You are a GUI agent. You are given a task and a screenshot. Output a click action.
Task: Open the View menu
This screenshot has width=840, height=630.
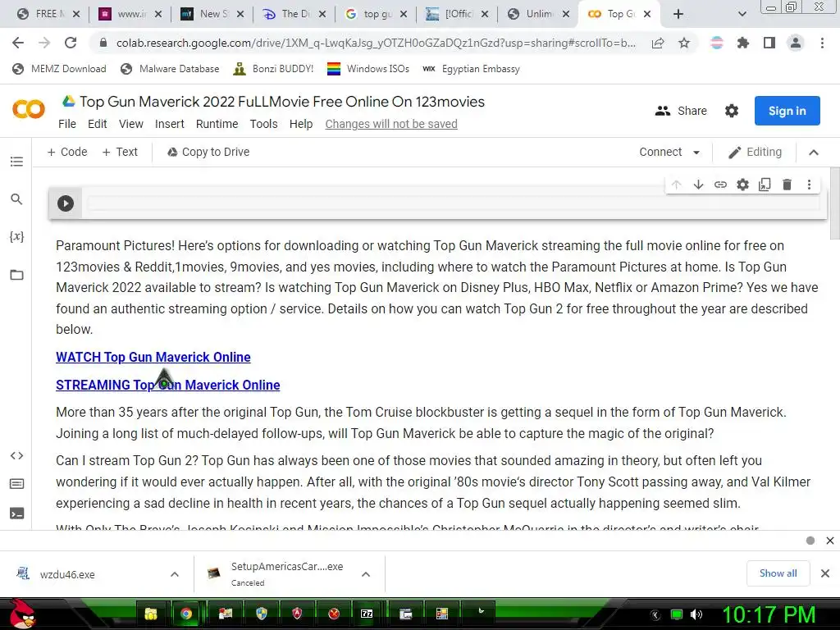(x=131, y=125)
